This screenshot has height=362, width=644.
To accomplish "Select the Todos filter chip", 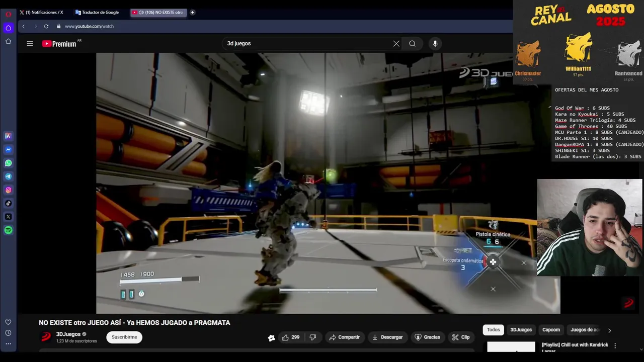I will [x=494, y=330].
